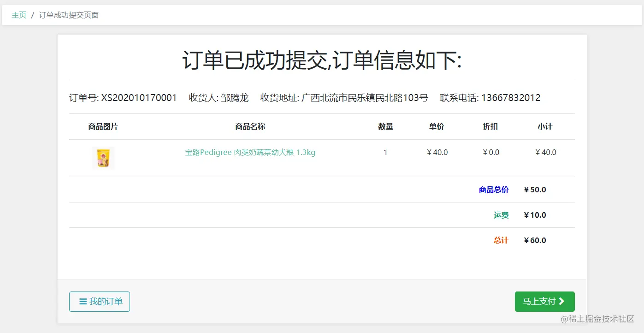Go to the 主页 breadcrumb link

(19, 15)
